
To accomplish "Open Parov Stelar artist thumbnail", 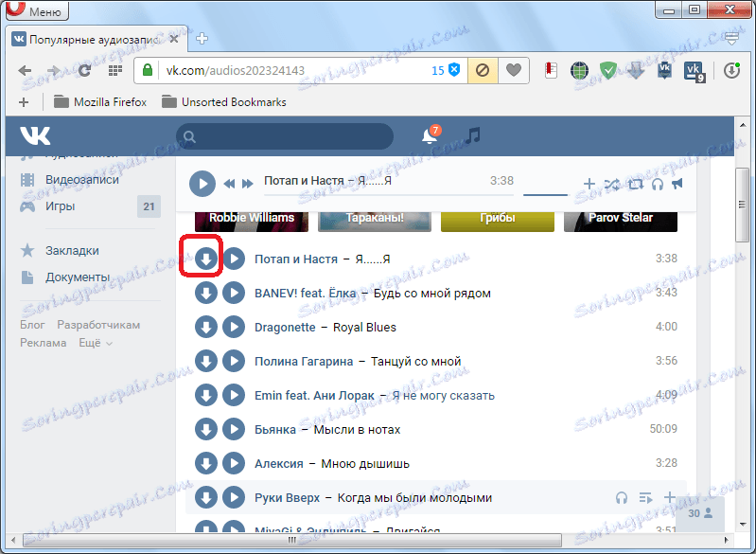I will click(621, 222).
